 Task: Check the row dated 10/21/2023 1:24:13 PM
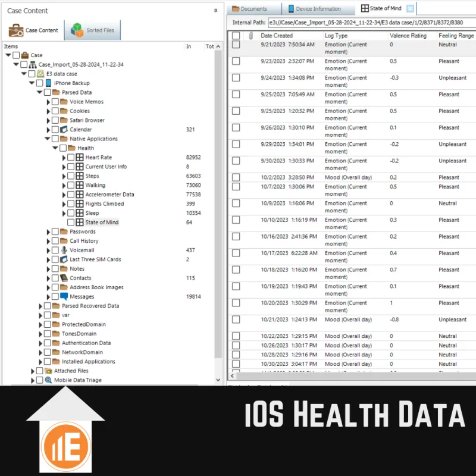tap(236, 320)
